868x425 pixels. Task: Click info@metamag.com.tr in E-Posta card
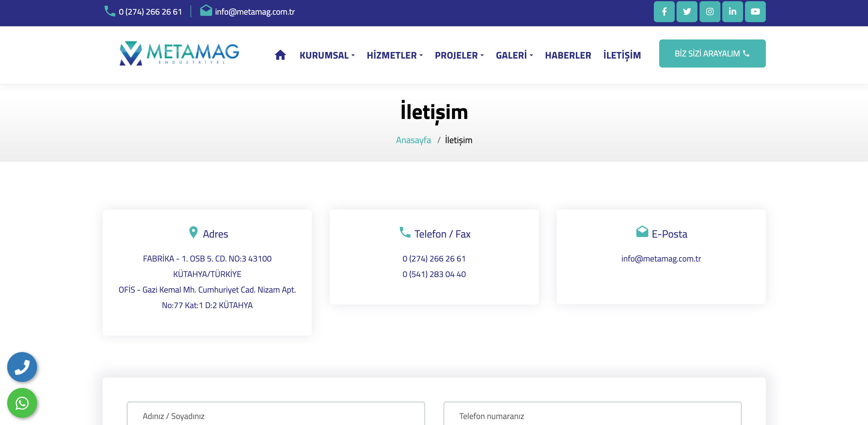pos(661,259)
